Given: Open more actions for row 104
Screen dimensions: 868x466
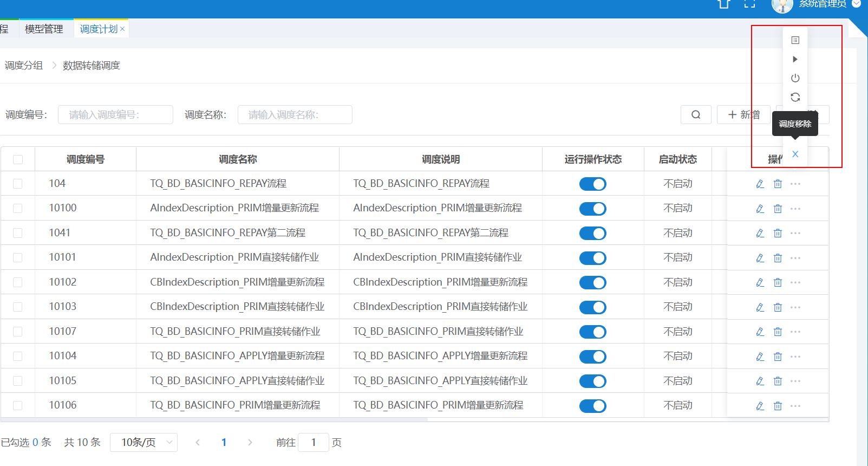Looking at the screenshot, I should (x=795, y=184).
